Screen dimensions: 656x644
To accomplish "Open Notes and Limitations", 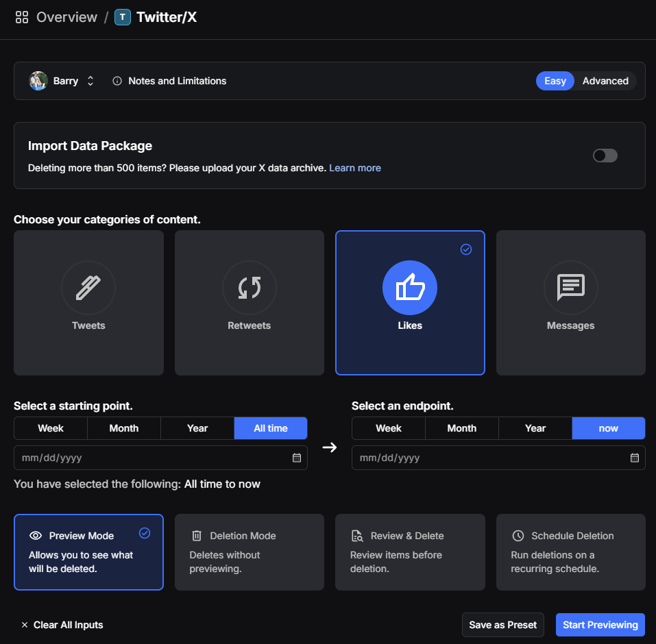I will (177, 81).
